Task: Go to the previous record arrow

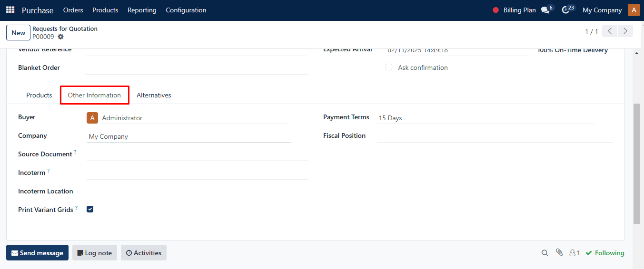Action: [610, 31]
